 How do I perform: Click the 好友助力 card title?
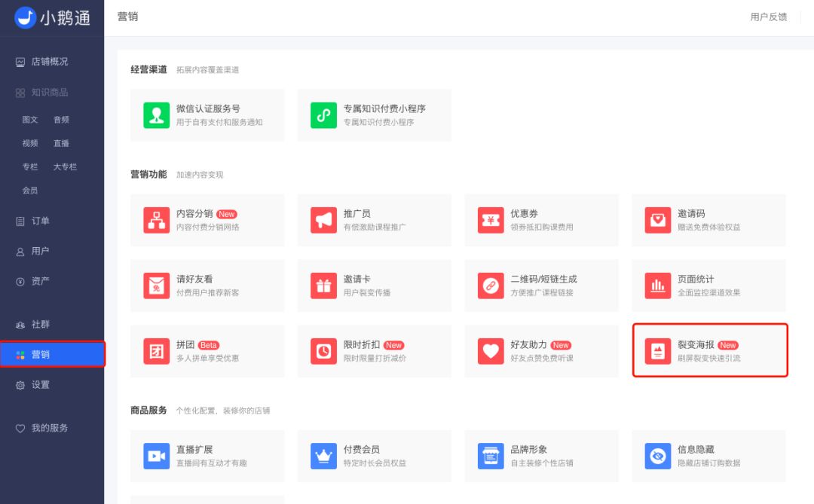point(528,344)
